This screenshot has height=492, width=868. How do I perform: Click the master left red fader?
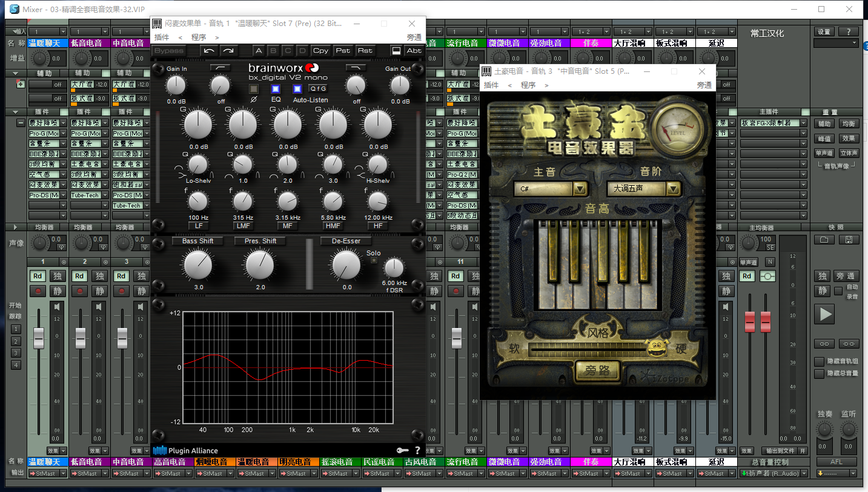(x=750, y=321)
